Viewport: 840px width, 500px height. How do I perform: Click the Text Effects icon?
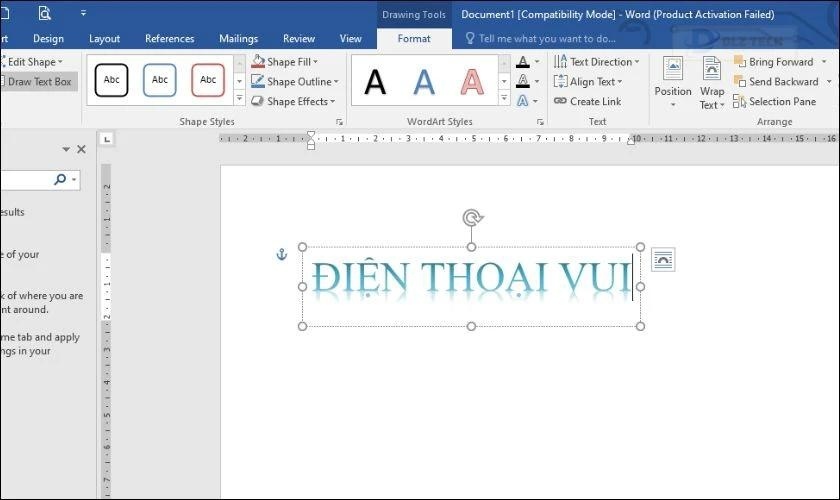pyautogui.click(x=523, y=101)
